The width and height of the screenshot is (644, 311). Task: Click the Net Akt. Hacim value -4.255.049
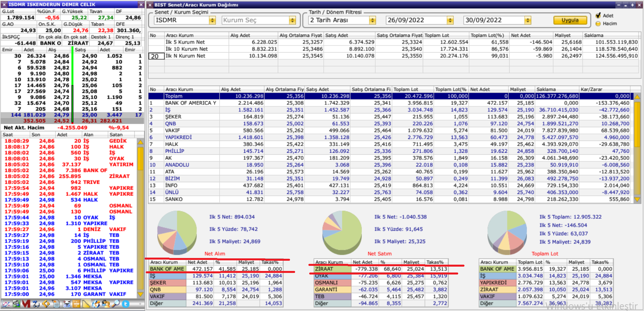pos(72,128)
